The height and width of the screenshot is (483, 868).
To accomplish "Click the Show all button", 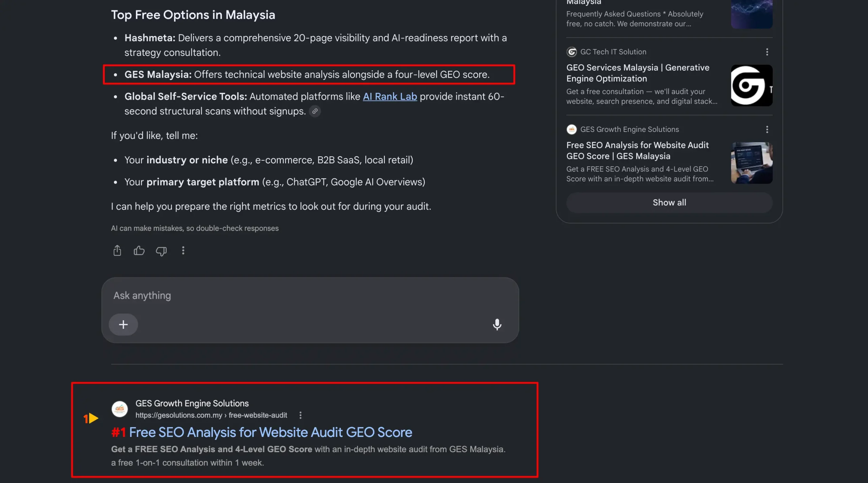I will tap(669, 203).
